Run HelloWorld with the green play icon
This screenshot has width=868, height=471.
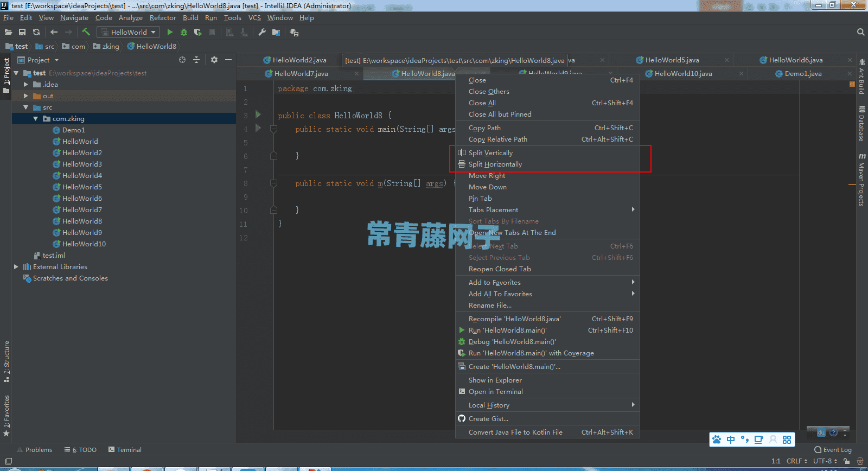pos(170,33)
